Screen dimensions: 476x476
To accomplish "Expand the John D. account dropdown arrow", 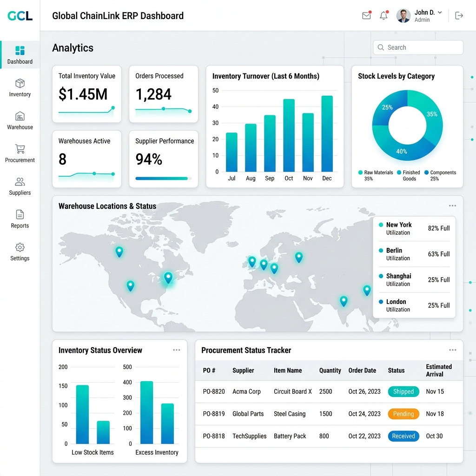I will [440, 13].
